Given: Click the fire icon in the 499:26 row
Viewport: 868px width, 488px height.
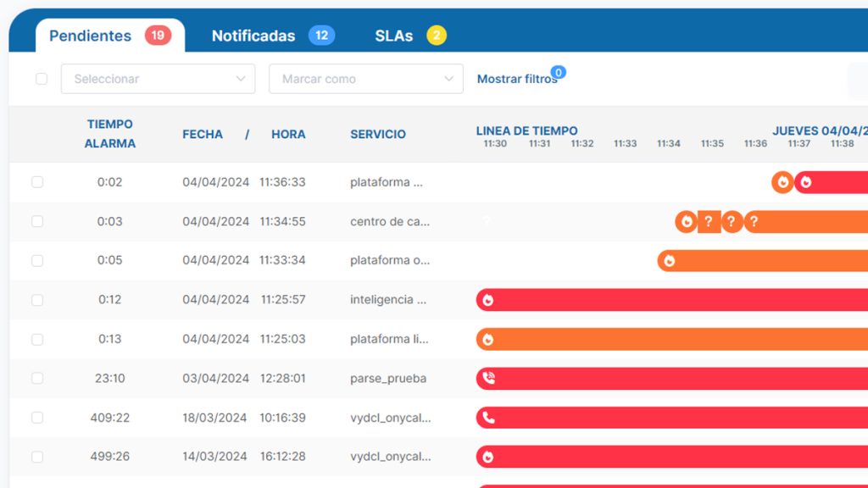Looking at the screenshot, I should click(x=487, y=457).
